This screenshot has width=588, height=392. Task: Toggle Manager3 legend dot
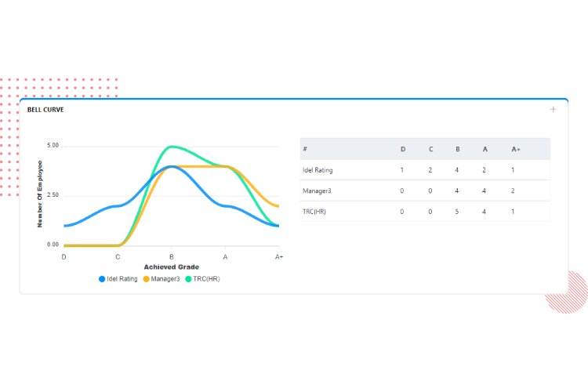[147, 279]
